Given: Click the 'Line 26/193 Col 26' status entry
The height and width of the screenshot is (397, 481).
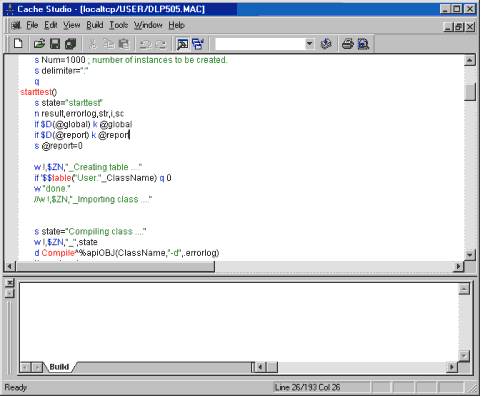Looking at the screenshot, I should [307, 387].
